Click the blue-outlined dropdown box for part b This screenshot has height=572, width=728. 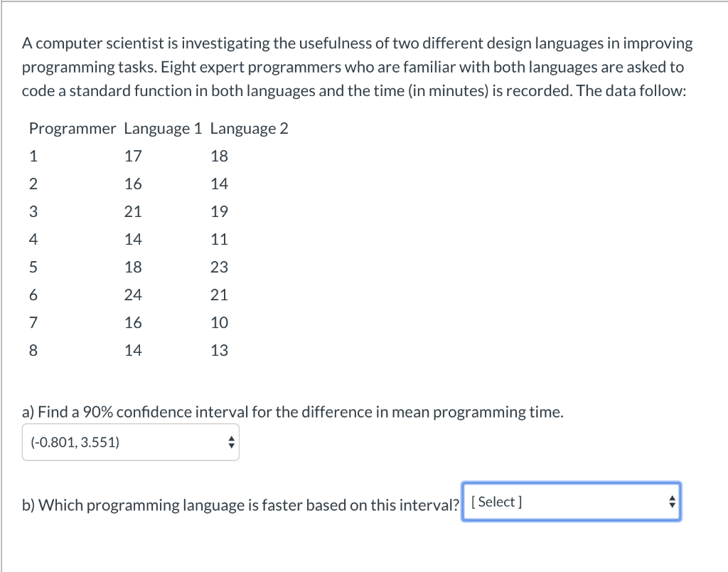tap(572, 502)
